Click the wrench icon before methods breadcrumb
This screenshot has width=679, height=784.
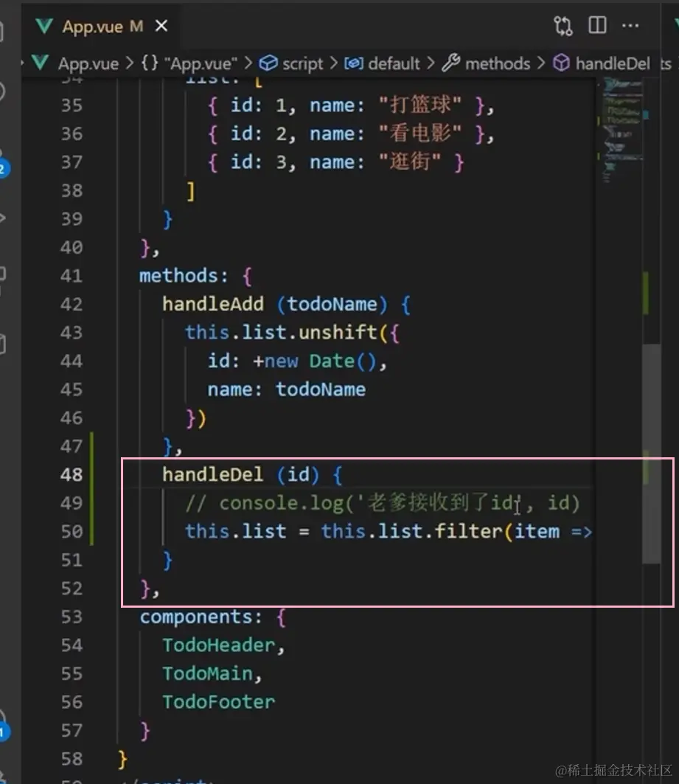[x=450, y=63]
